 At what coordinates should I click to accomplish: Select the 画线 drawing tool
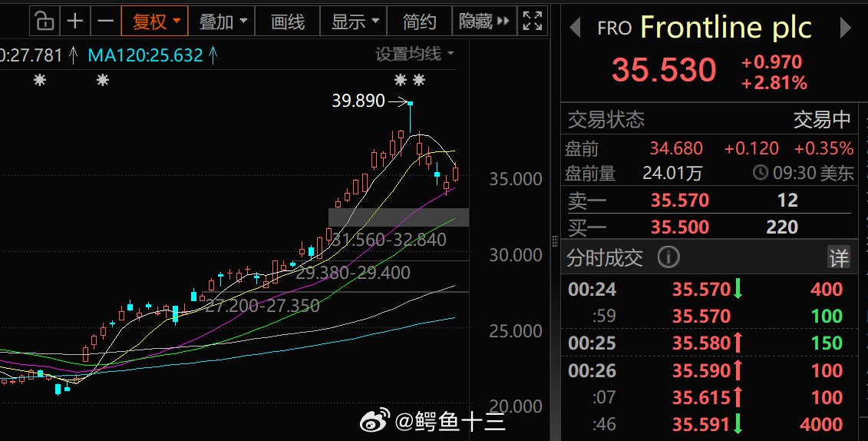[x=287, y=22]
